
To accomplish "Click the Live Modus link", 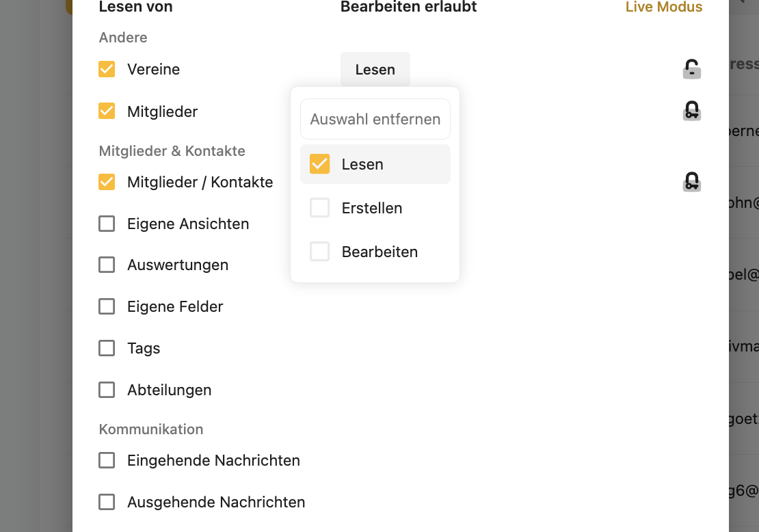I will click(663, 7).
